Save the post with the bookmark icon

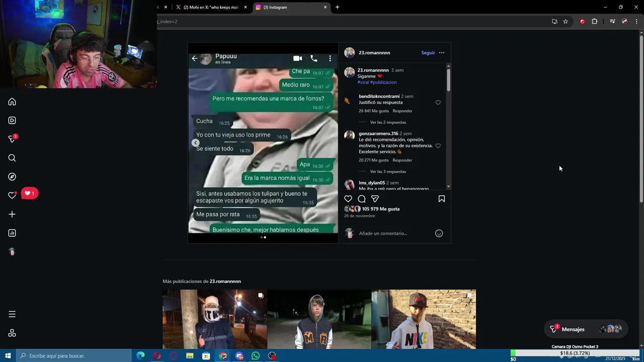tap(442, 199)
